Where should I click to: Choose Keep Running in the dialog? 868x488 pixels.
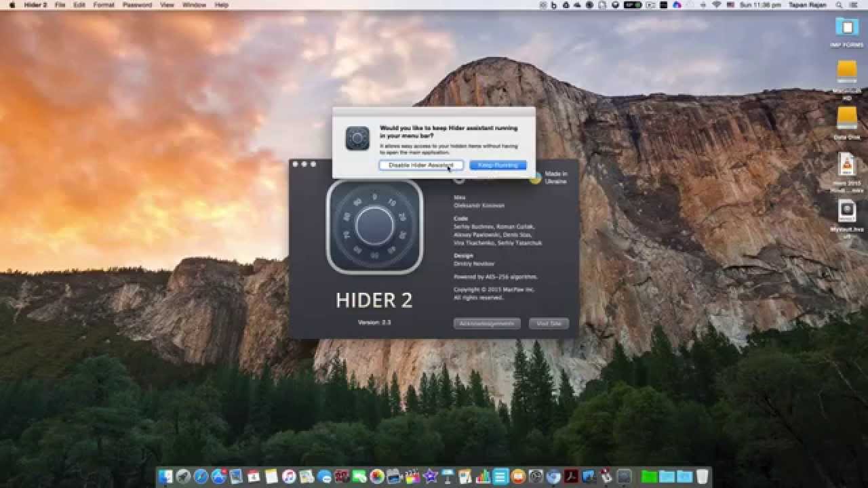click(x=498, y=165)
